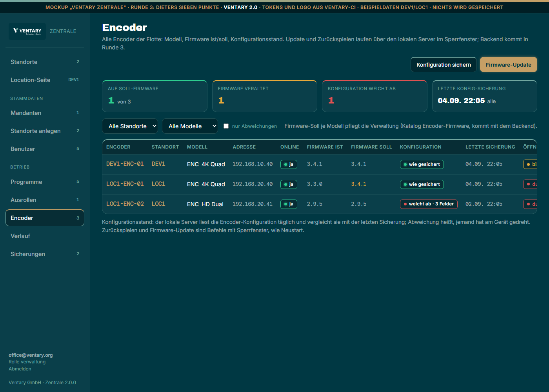The image size is (549, 392).
Task: Click Letzte Sicherung column header
Action: pos(490,147)
